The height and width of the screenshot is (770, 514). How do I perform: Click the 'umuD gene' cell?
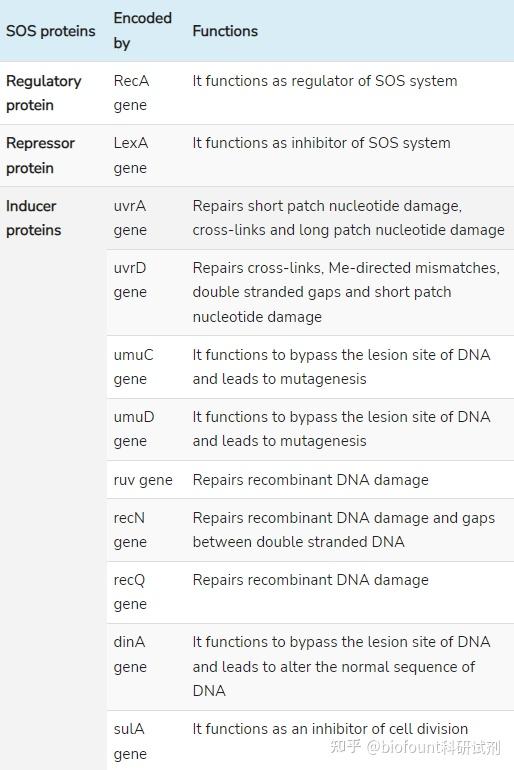[x=134, y=429]
